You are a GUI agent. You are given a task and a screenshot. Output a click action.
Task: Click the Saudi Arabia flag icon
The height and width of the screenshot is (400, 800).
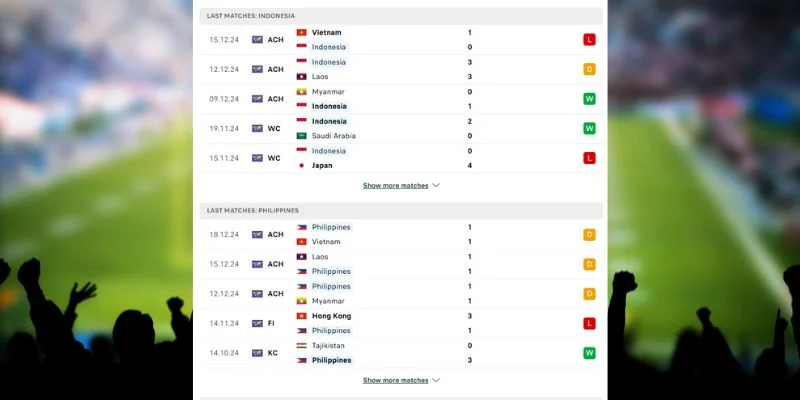(x=301, y=136)
